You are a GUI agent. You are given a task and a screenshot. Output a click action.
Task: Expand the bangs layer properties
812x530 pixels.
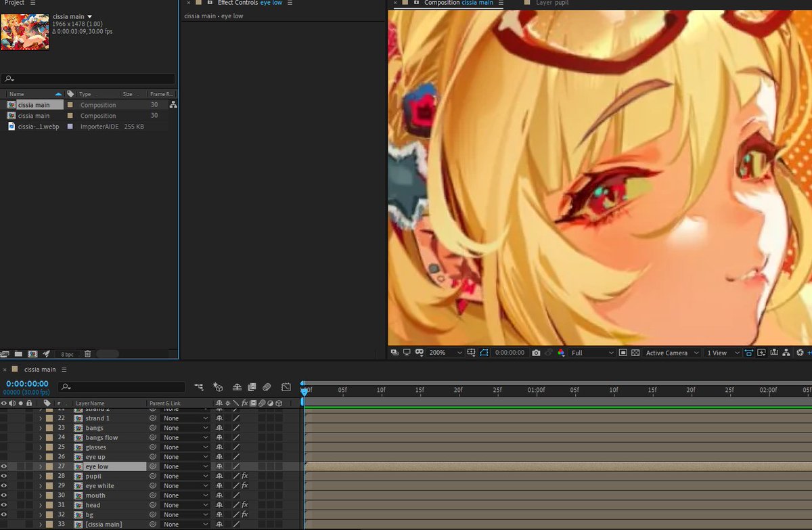coord(41,428)
